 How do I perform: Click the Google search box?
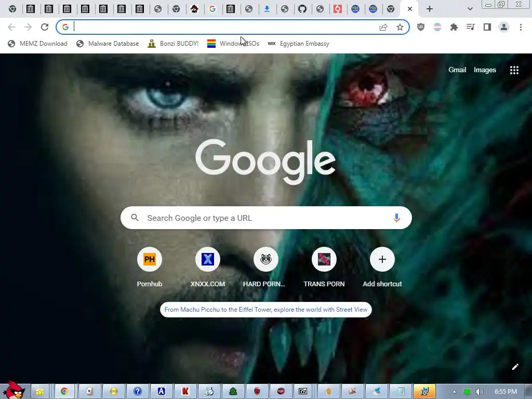click(x=266, y=218)
